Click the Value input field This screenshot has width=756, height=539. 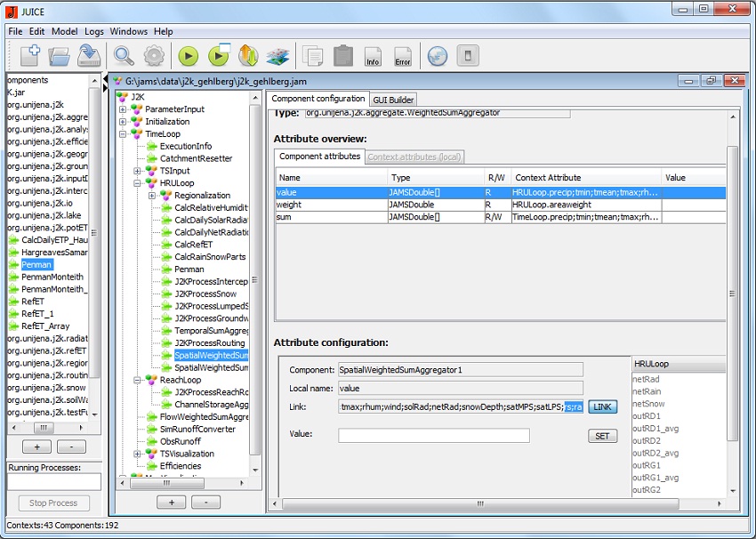pos(433,436)
